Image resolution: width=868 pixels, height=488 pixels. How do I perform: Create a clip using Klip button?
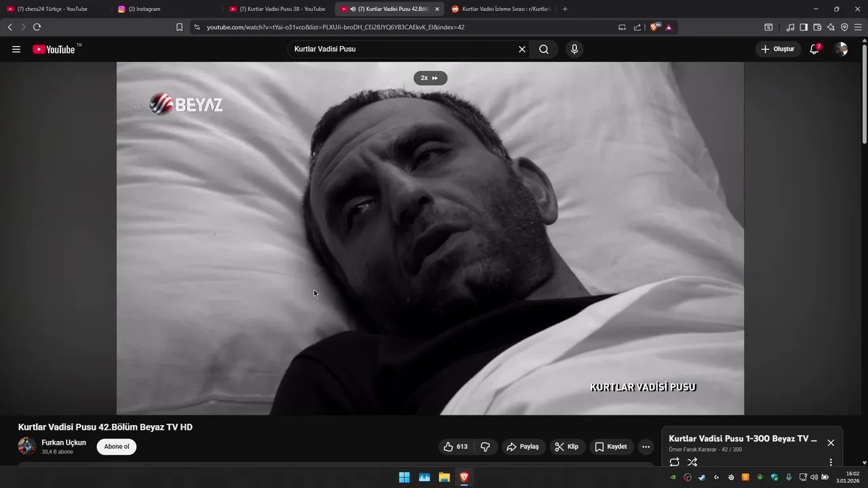coord(567,447)
